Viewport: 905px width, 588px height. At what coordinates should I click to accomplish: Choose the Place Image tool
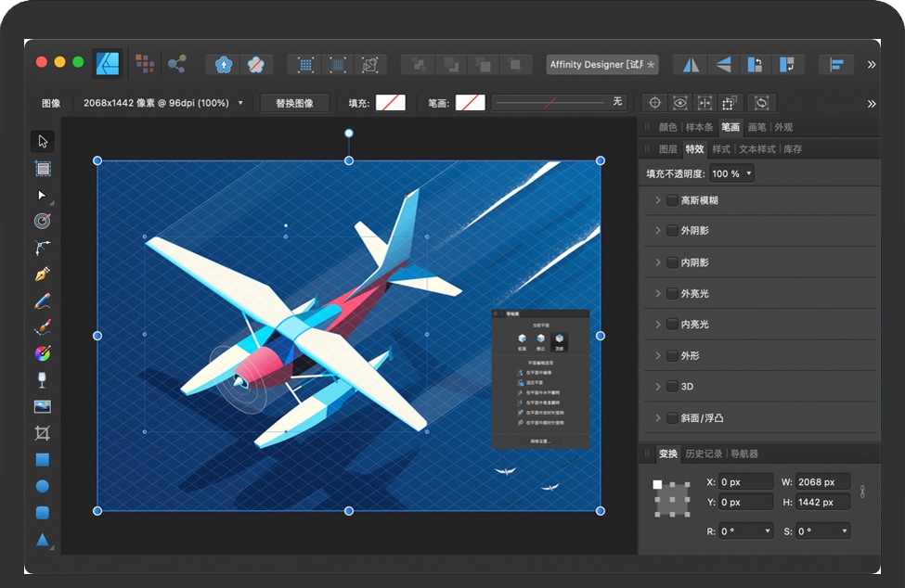click(43, 406)
